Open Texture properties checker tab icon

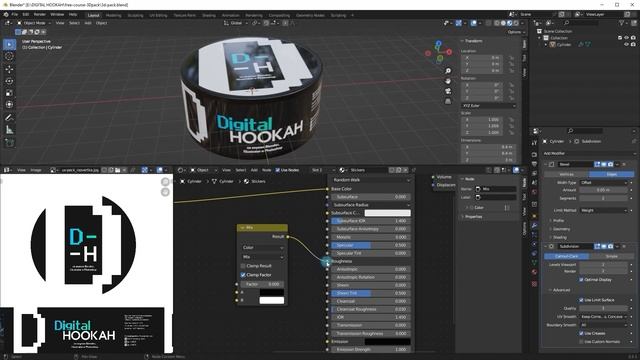point(534,283)
